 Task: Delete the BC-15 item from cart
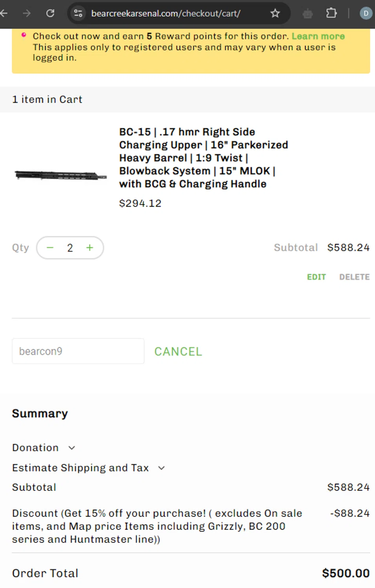[x=354, y=277]
